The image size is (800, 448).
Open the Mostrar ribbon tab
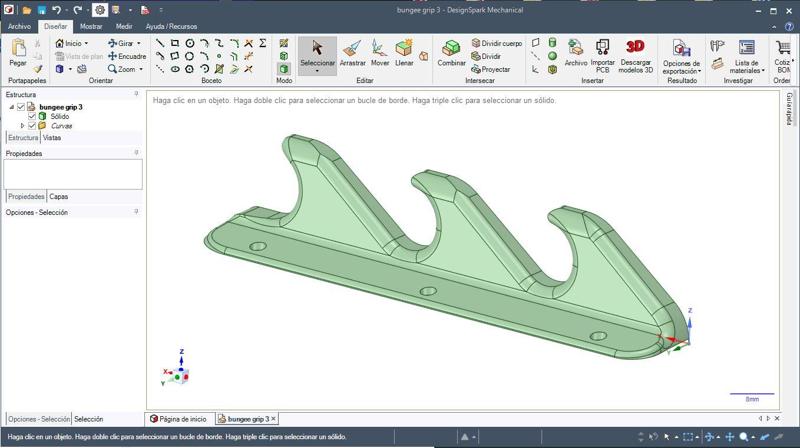click(x=91, y=27)
